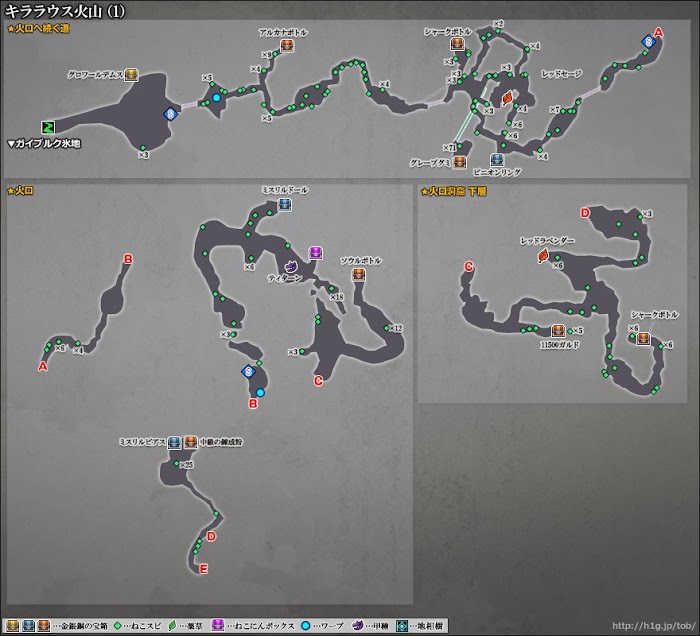Click the 中級の錬成粉 bronze chest icon

click(x=191, y=442)
